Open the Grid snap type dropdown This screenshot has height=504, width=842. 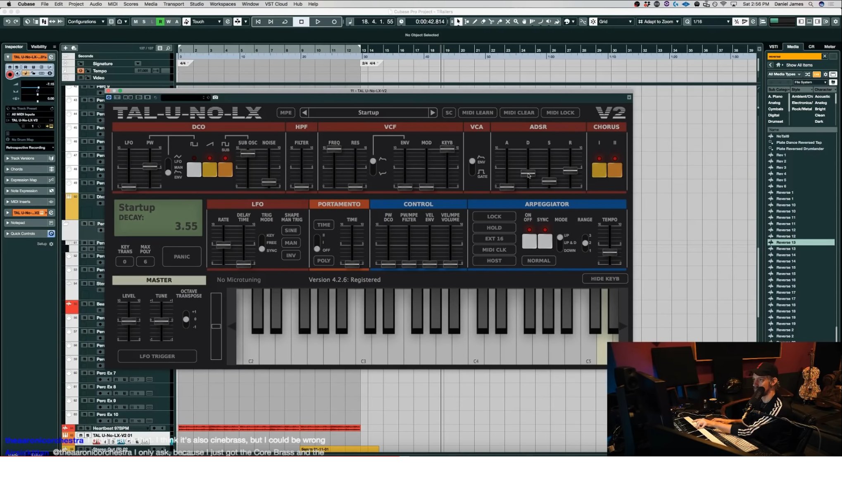tap(616, 21)
